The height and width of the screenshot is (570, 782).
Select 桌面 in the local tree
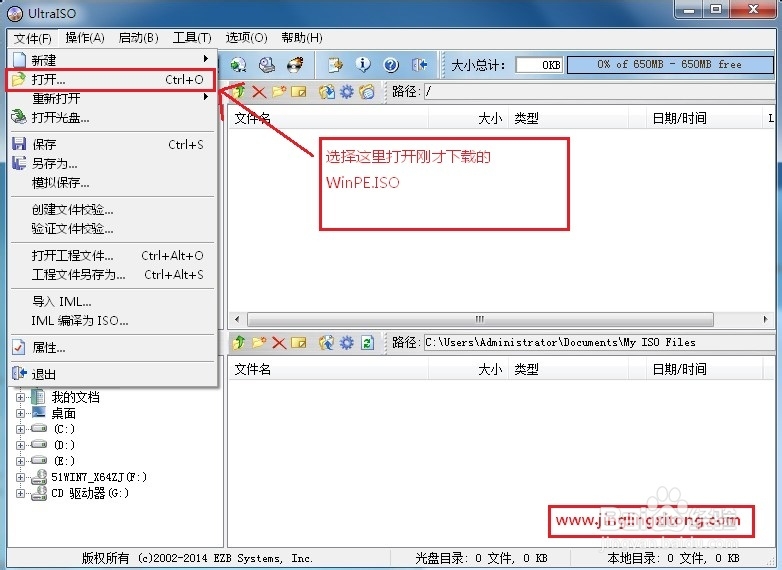click(63, 413)
